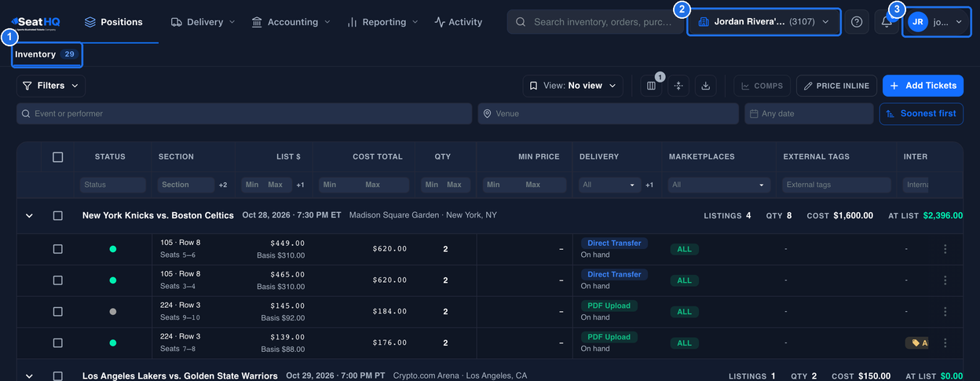Click the Section column filter input
980x381 pixels.
pyautogui.click(x=186, y=185)
